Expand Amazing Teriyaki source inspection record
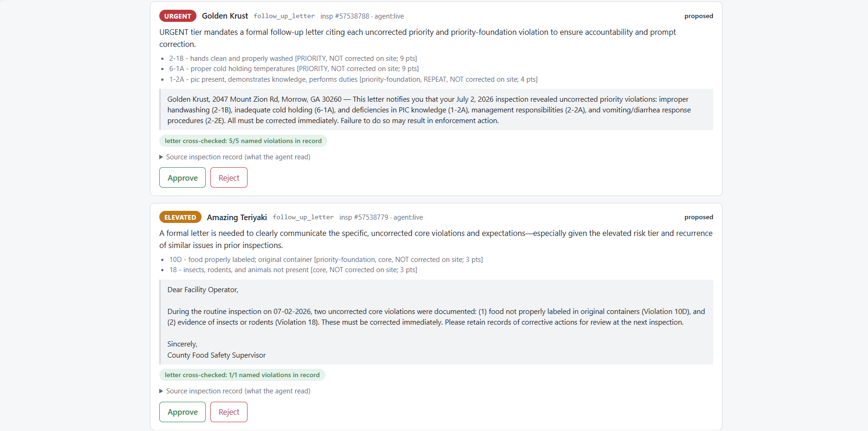Screen dimensions: 868x431 235,391
